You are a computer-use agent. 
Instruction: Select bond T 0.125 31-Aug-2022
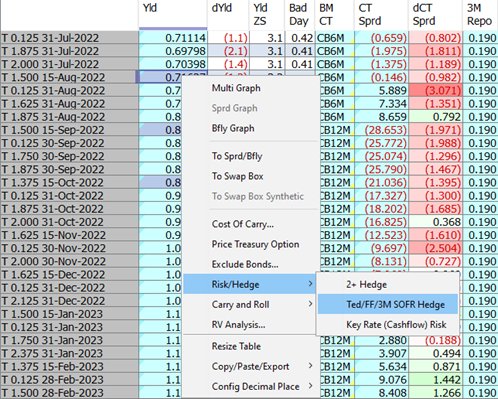pyautogui.click(x=69, y=90)
